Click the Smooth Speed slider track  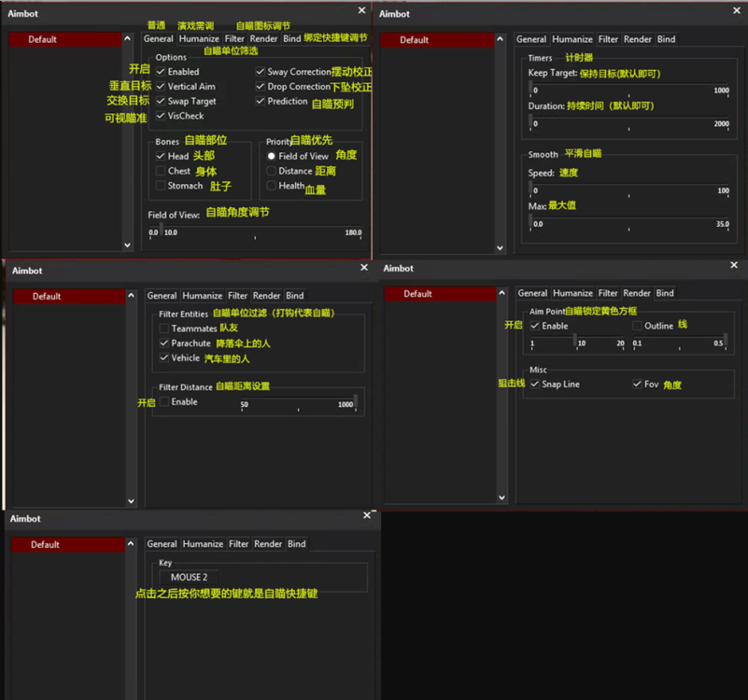[x=628, y=190]
